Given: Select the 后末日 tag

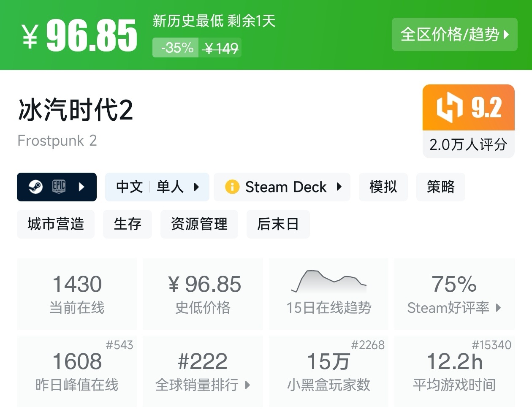Looking at the screenshot, I should (x=278, y=224).
